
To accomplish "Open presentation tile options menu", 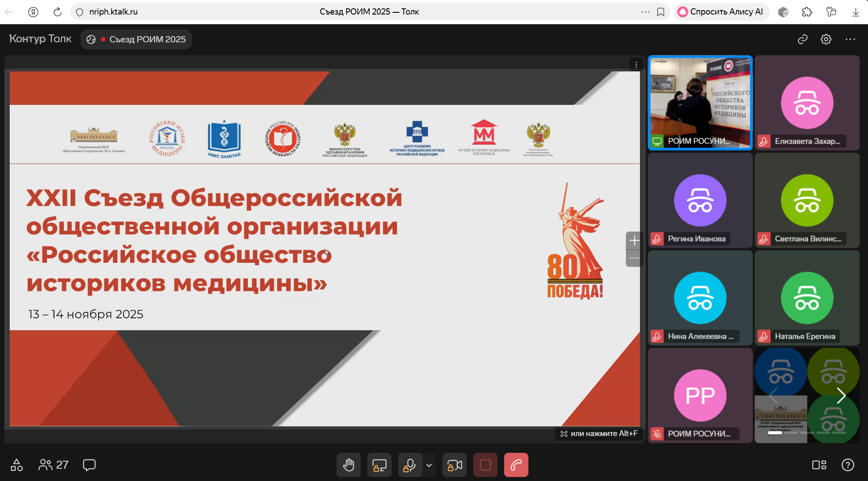I will [x=636, y=65].
